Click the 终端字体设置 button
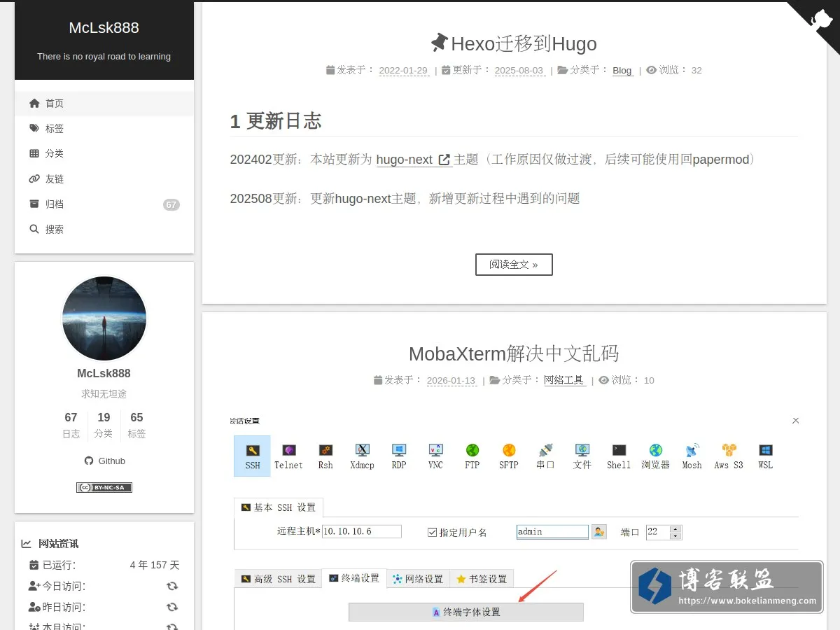This screenshot has width=840, height=630. (466, 612)
